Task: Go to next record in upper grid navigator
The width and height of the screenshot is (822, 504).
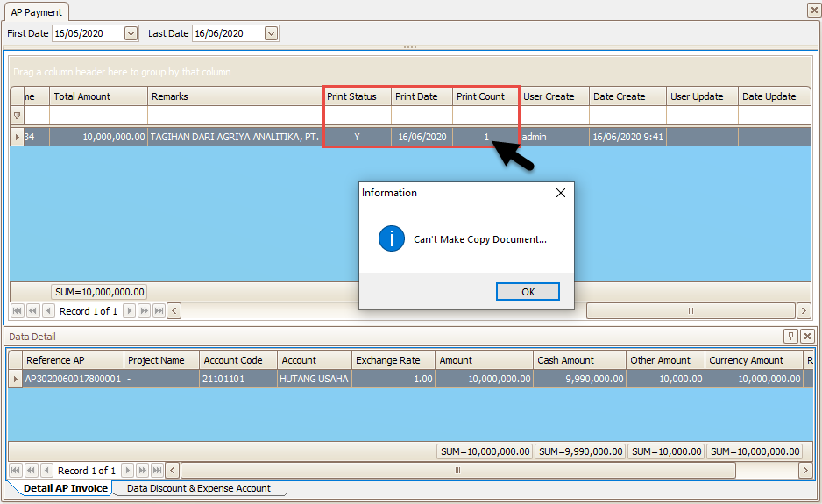Action: (129, 311)
